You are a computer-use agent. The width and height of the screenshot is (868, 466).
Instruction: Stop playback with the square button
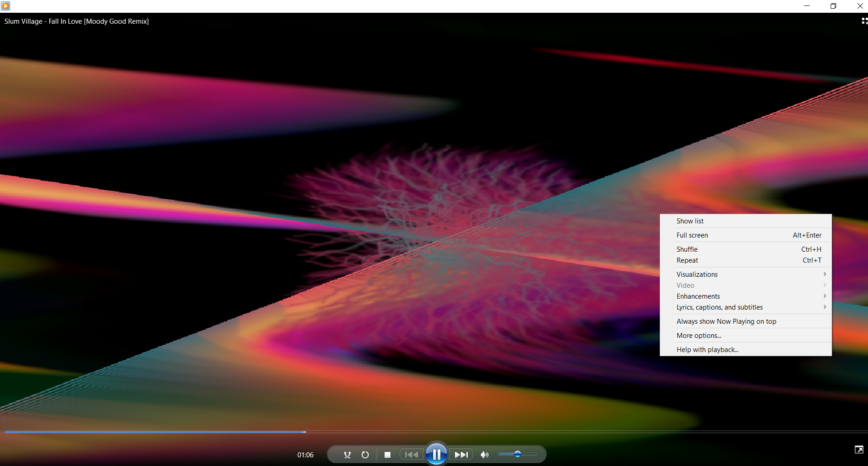click(387, 455)
